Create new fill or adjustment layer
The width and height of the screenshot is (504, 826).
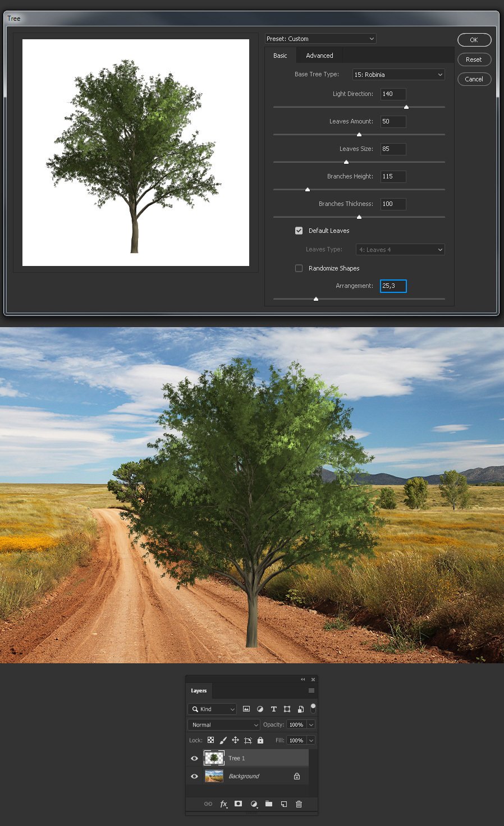coord(254,804)
